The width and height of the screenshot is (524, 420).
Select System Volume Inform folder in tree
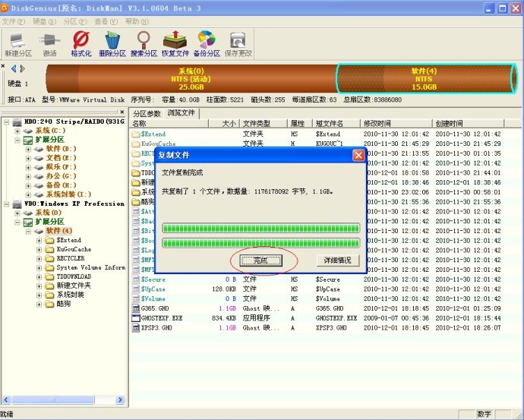pos(91,267)
